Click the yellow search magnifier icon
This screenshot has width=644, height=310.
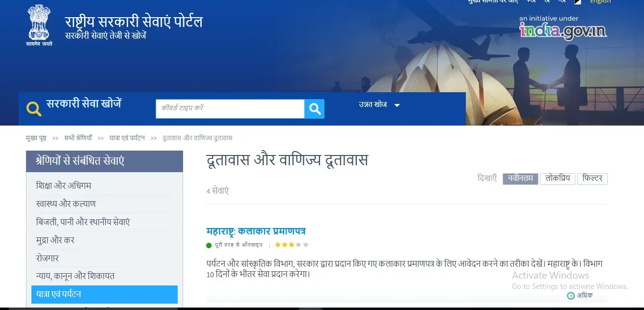[34, 109]
